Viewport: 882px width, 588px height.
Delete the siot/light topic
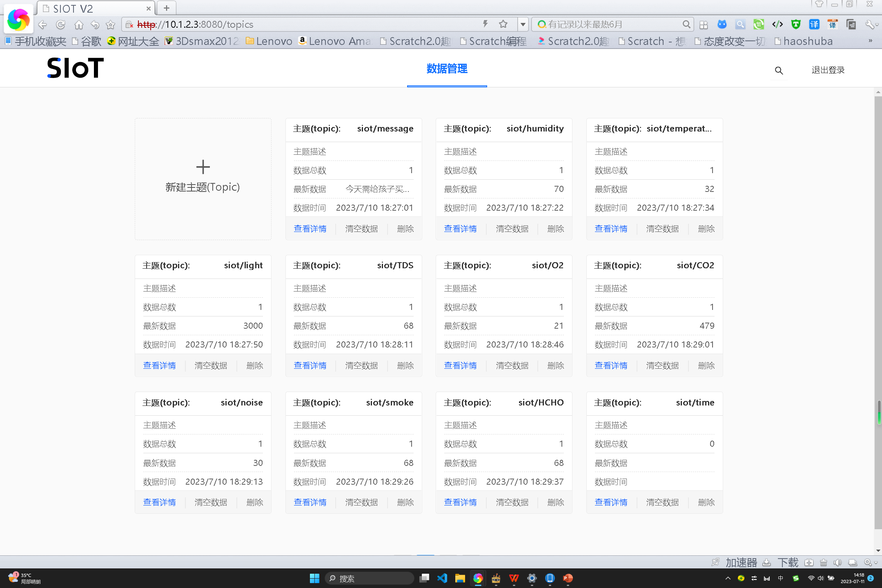[x=255, y=365]
